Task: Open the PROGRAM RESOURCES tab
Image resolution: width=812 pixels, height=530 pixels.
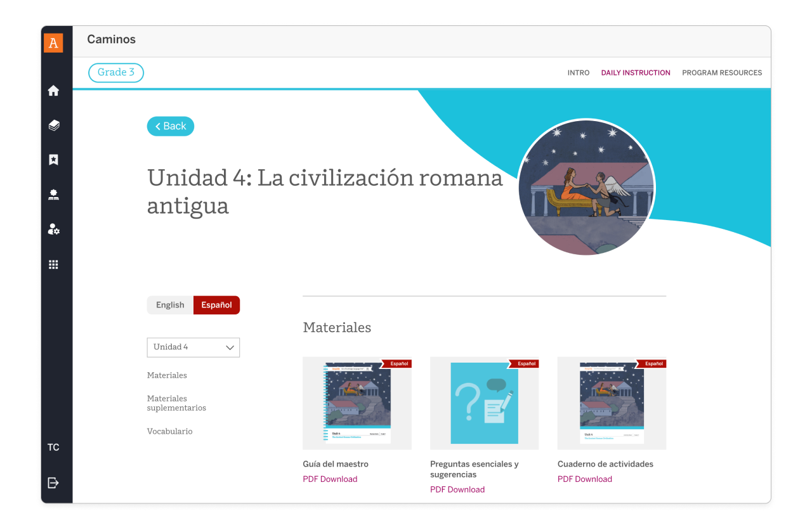Action: (722, 72)
